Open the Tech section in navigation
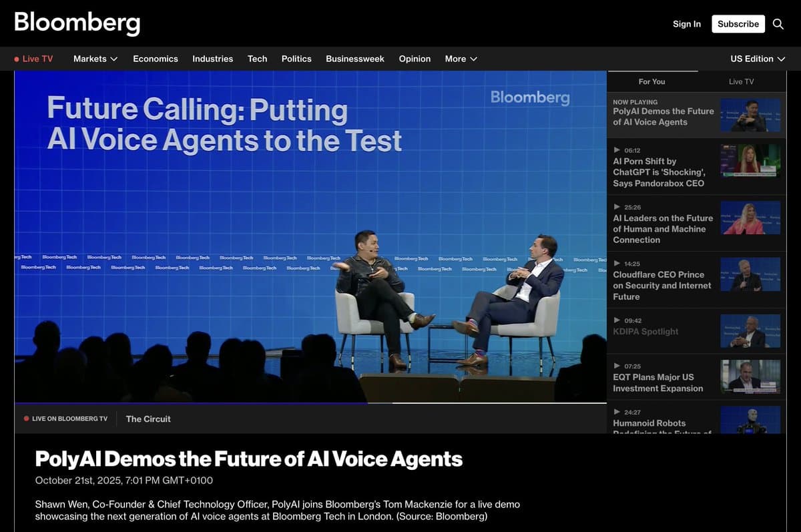Image resolution: width=801 pixels, height=532 pixels. [x=257, y=59]
